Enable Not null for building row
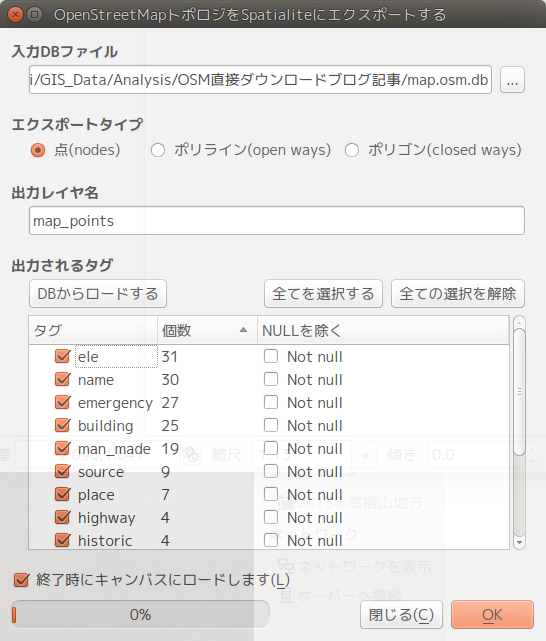 click(271, 425)
